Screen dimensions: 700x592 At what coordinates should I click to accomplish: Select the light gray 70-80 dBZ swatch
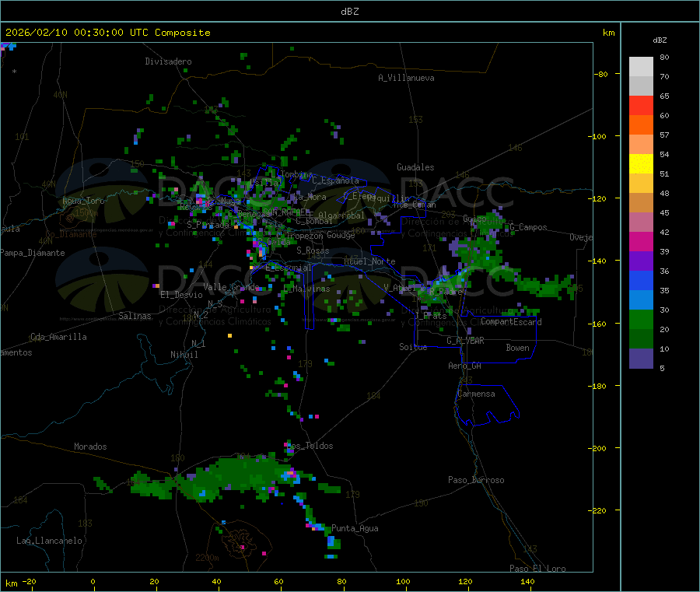pos(641,67)
